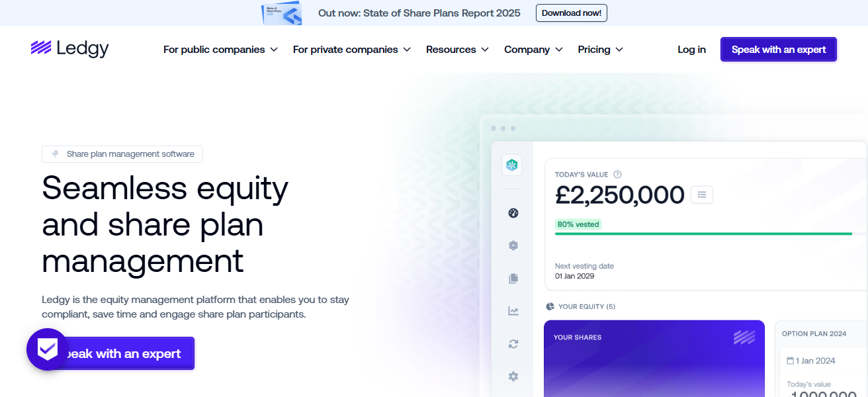Click the help icon beside Today's Value
The width and height of the screenshot is (868, 397).
pyautogui.click(x=617, y=175)
